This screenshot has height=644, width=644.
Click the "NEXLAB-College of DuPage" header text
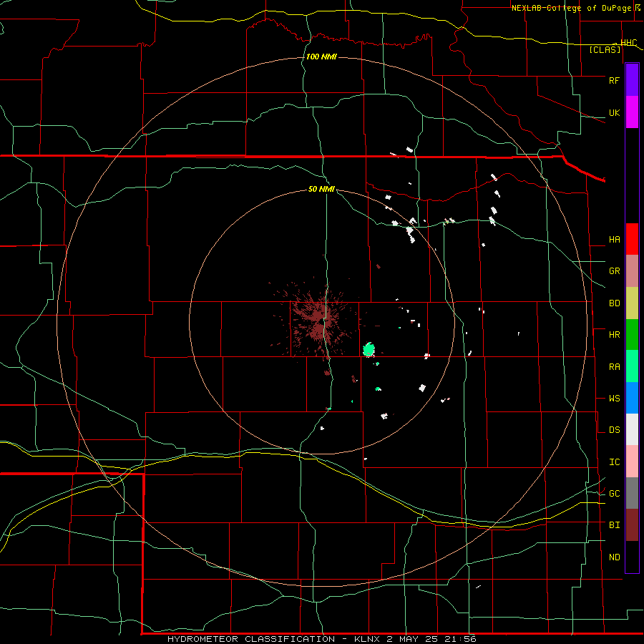[572, 8]
